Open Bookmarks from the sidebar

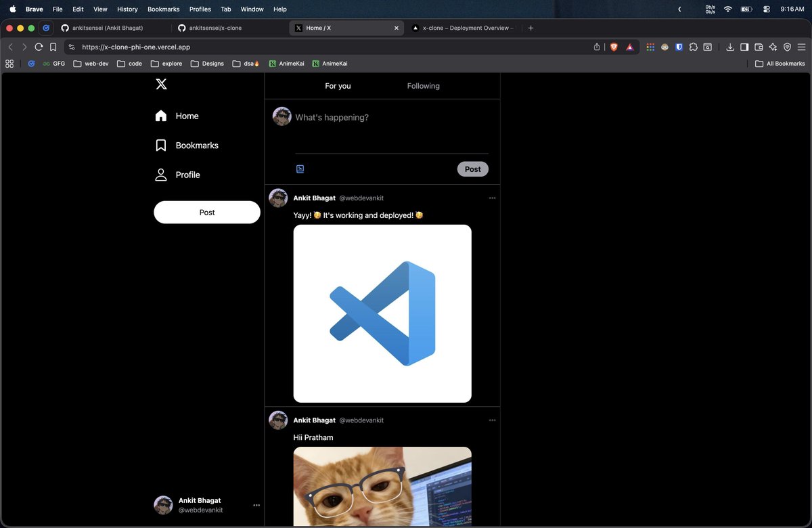(187, 146)
